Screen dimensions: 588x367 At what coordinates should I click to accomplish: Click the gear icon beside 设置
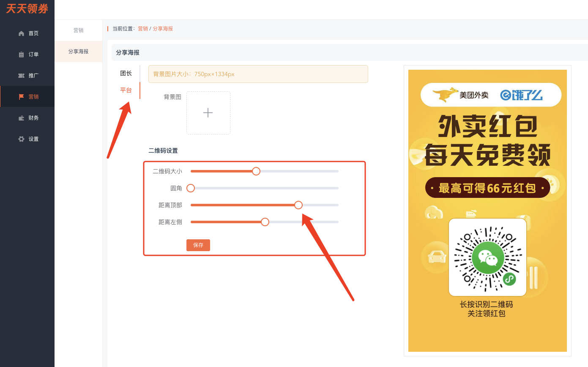[x=21, y=139]
